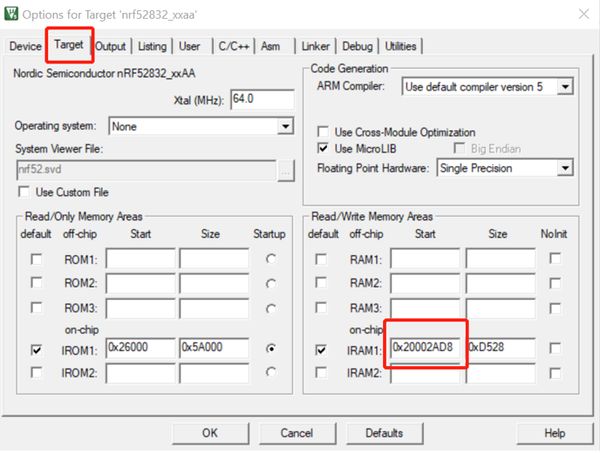The height and width of the screenshot is (453, 600).
Task: Switch to the Target tab
Action: [69, 45]
